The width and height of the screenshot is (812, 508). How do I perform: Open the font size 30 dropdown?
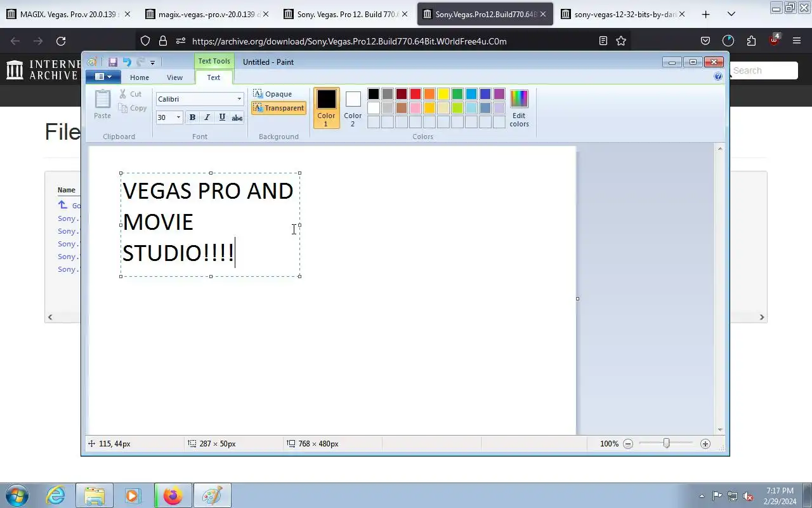178,117
